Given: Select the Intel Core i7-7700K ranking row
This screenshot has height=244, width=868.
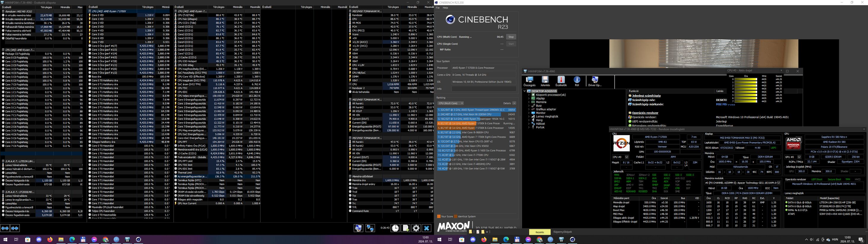Looking at the screenshot, I should (x=476, y=155).
